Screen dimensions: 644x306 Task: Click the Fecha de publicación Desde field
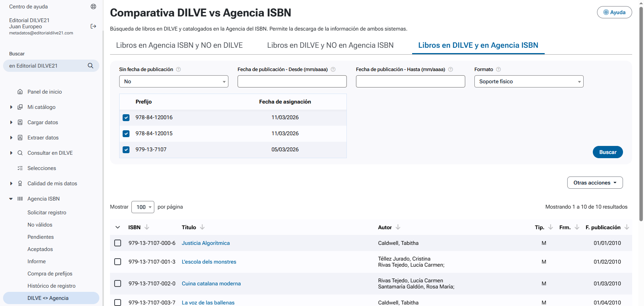pos(292,81)
